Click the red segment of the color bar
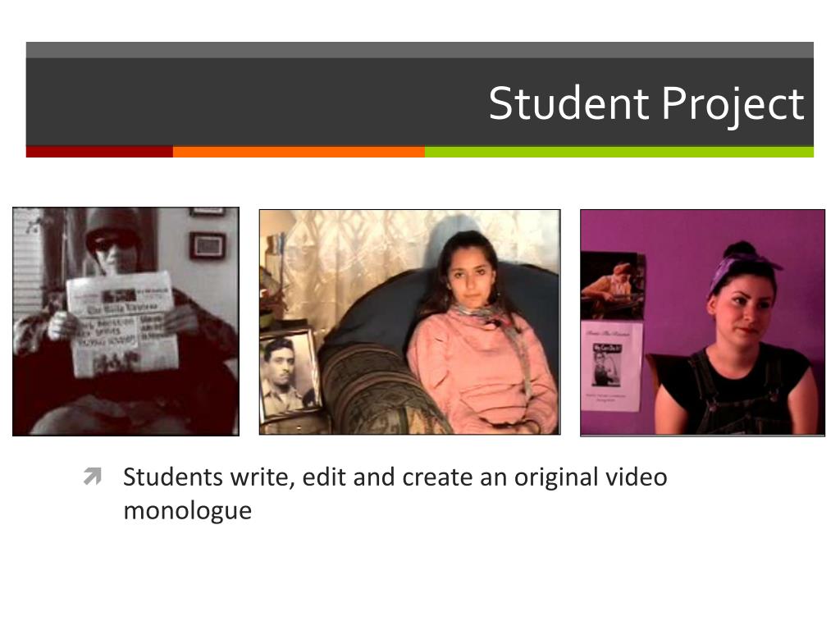Viewport: 840px width, 630px height. click(x=99, y=152)
